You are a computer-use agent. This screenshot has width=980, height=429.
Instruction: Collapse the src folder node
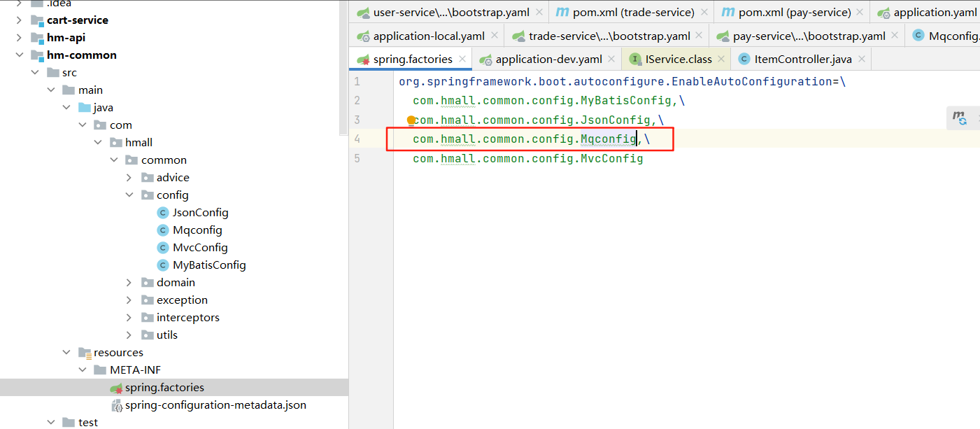click(35, 73)
